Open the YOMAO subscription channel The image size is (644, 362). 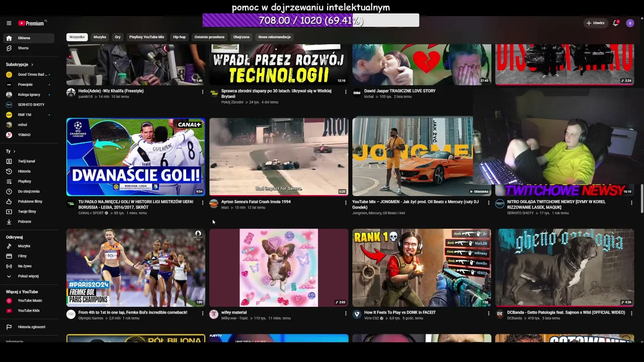pyautogui.click(x=30, y=135)
